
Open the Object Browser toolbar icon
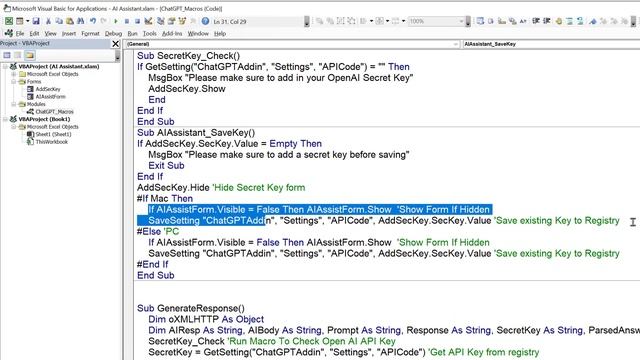pyautogui.click(x=182, y=21)
